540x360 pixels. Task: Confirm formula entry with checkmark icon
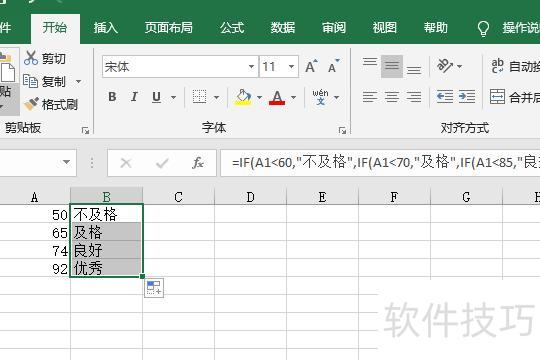tap(162, 163)
